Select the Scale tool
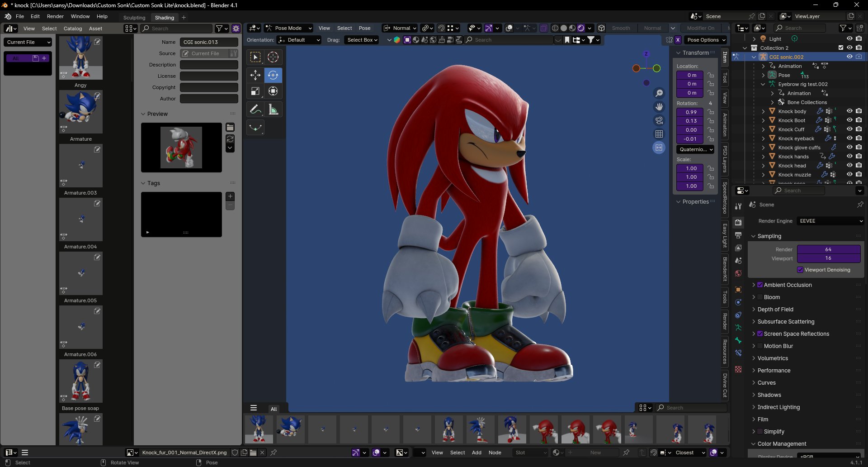The width and height of the screenshot is (868, 467). (255, 91)
